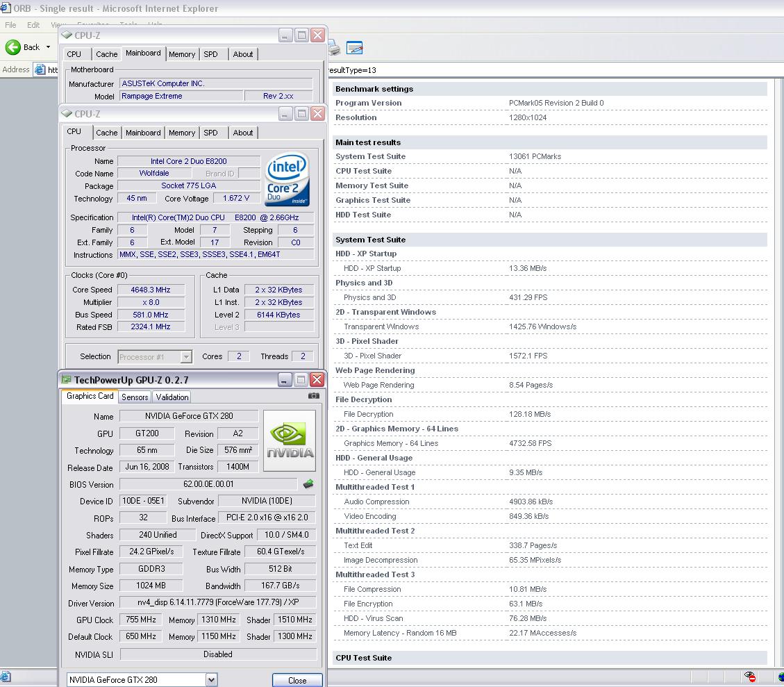Click the Core Voltage 1.672 V value
Screen dimensions: 784x687
[x=236, y=199]
